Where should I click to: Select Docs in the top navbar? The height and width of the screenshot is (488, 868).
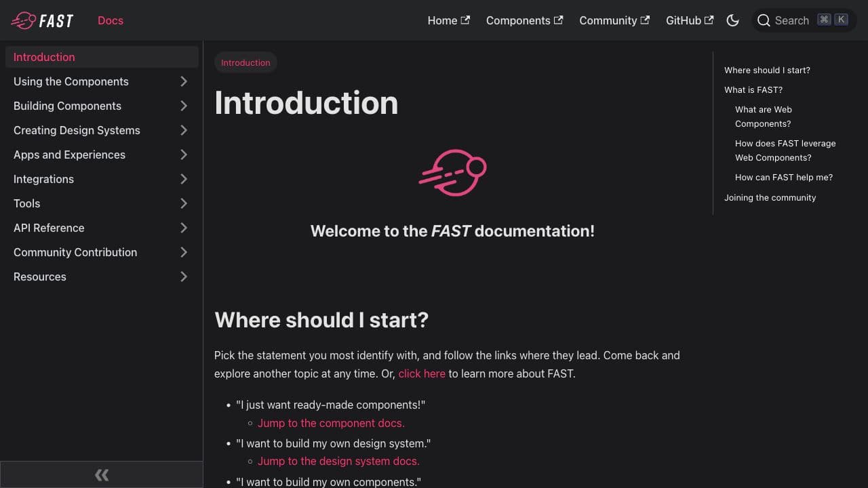(x=111, y=20)
